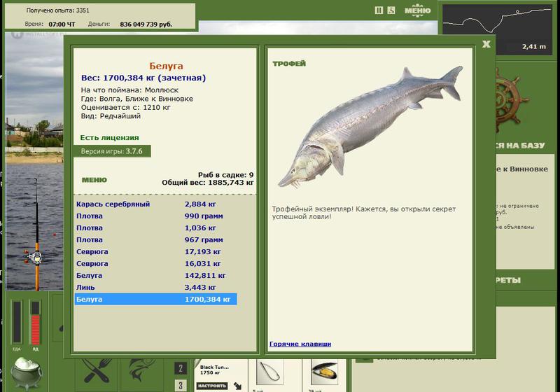Select the Линь 3,443 кг row
Image resolution: width=560 pixels, height=392 pixels.
155,288
